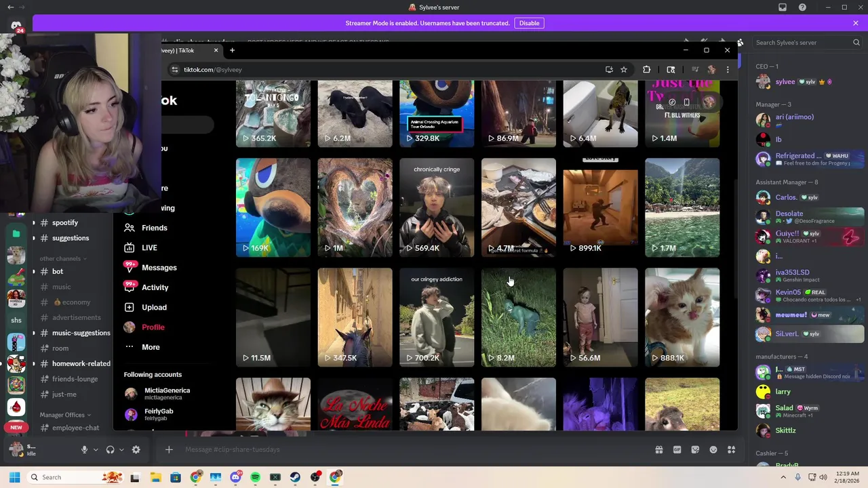Close the TikTok browser tab
Viewport: 868px width, 488px height.
pos(216,51)
